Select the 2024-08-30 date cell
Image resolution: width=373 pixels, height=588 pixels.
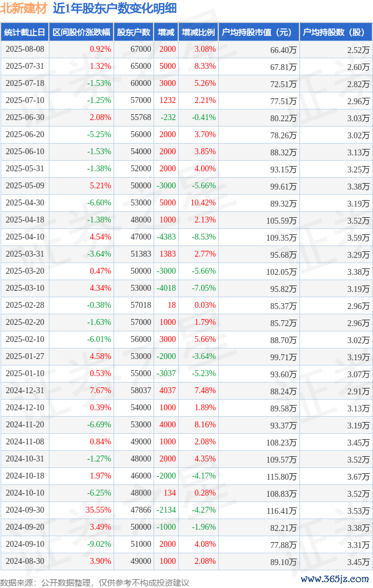click(25, 562)
